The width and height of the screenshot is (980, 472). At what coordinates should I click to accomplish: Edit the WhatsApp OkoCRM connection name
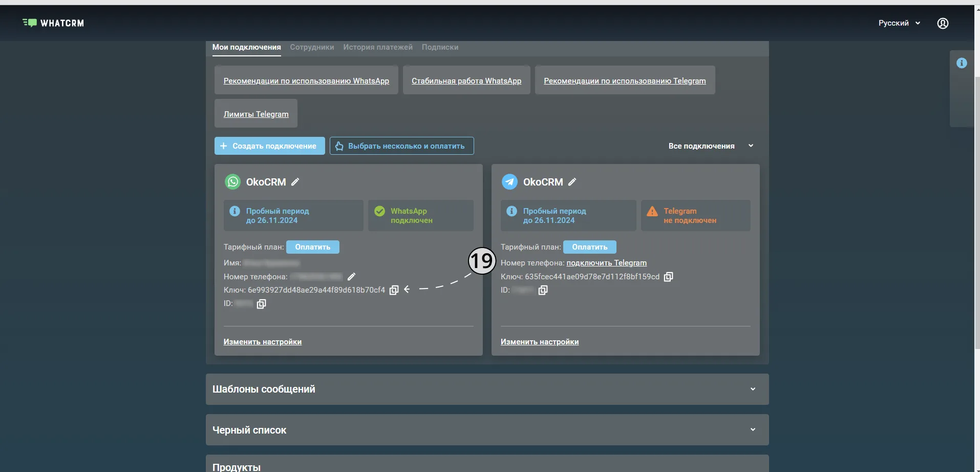tap(295, 182)
